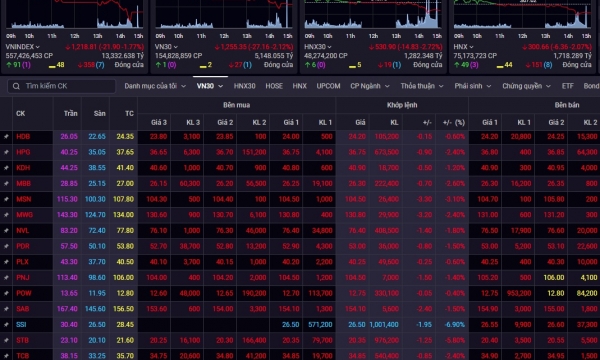Pin the HDB stock row
This screenshot has width=600, height=360.
(6, 137)
